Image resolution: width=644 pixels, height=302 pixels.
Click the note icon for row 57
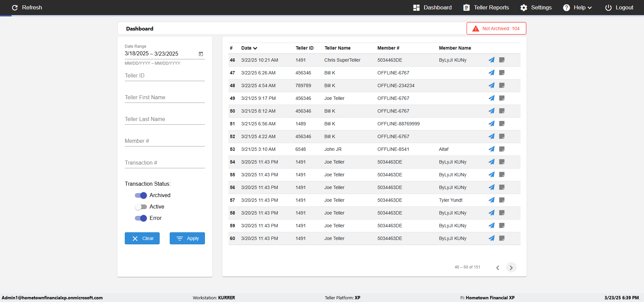click(502, 200)
